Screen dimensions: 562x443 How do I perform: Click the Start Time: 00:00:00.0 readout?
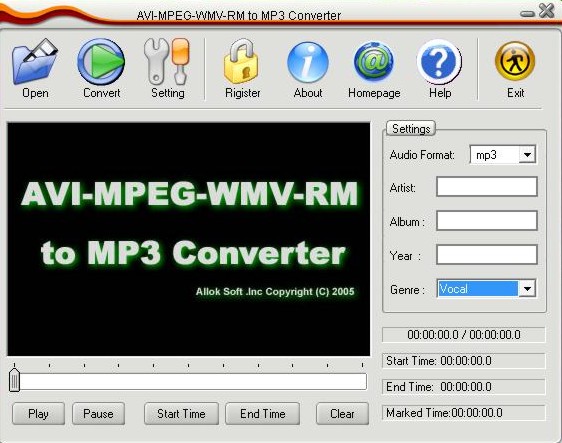[x=464, y=361]
